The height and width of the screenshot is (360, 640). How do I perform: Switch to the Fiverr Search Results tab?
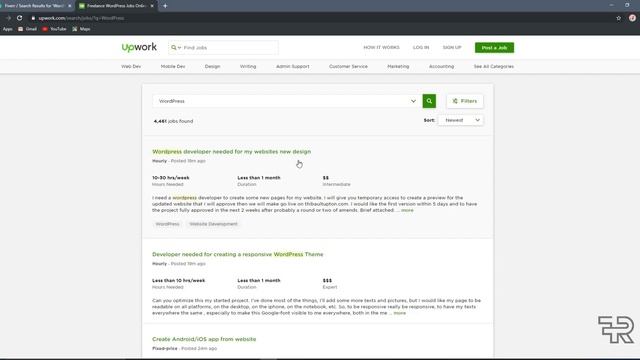[x=34, y=6]
